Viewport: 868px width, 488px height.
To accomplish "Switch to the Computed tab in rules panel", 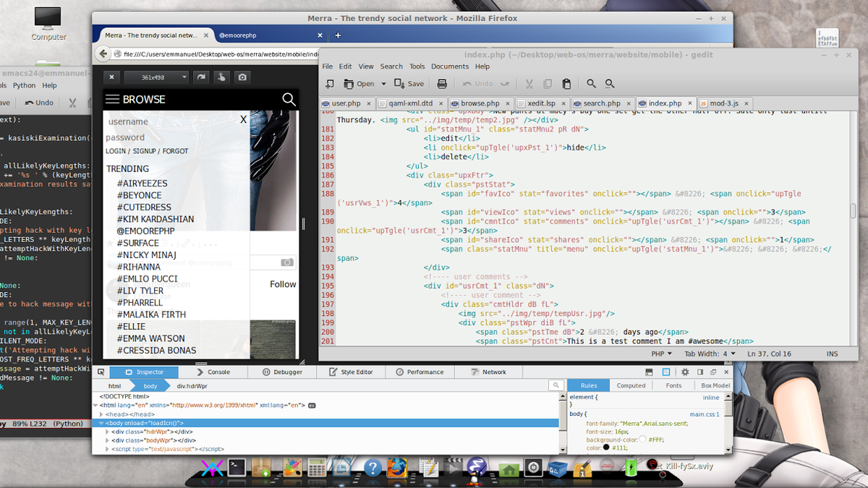I will coord(631,385).
